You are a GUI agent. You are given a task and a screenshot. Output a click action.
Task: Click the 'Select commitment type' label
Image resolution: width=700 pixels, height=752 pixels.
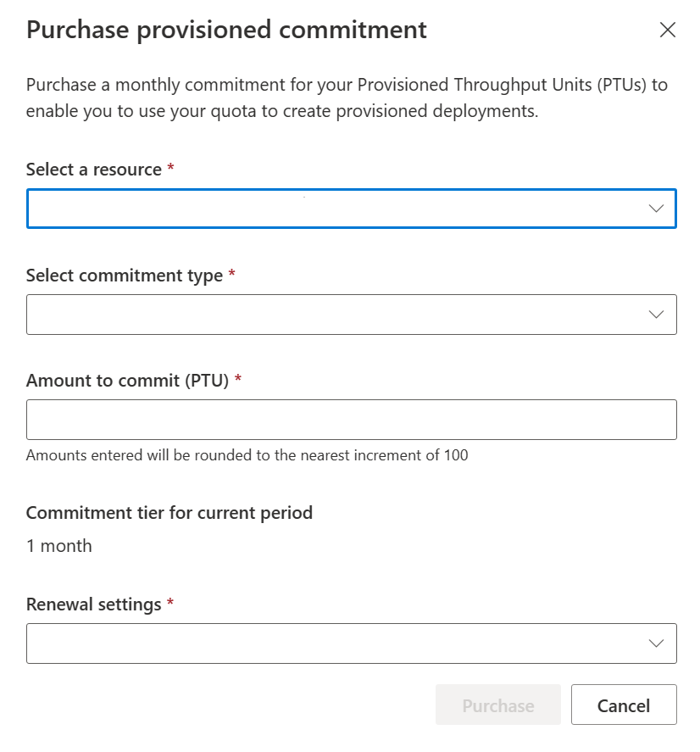[125, 276]
